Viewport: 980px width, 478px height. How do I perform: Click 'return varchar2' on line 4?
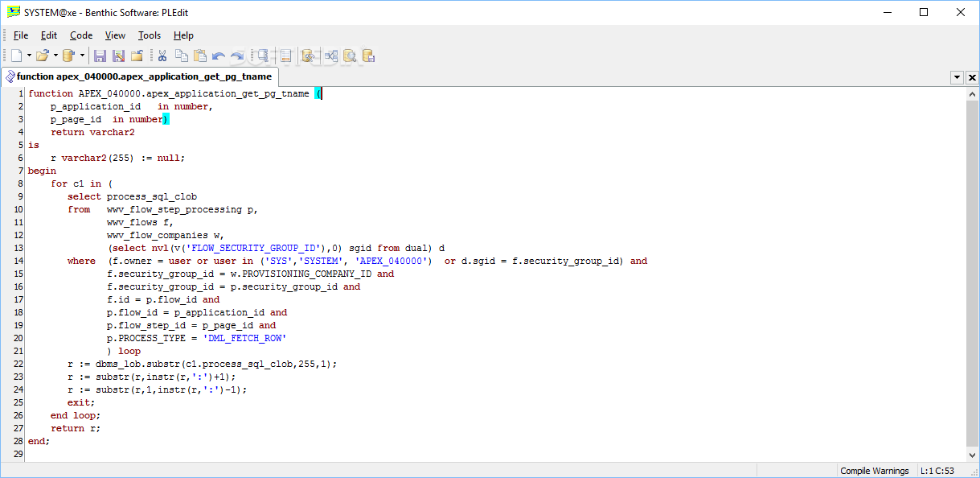(92, 132)
